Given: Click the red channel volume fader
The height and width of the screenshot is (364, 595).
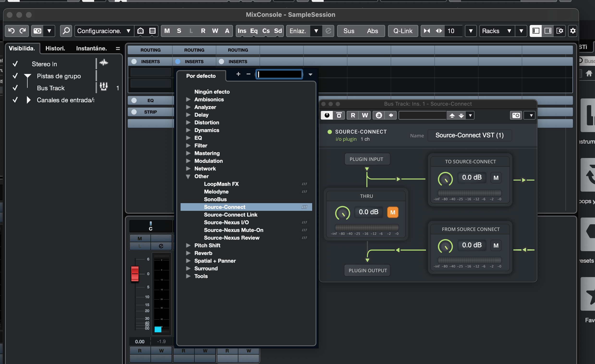Looking at the screenshot, I should (x=135, y=274).
